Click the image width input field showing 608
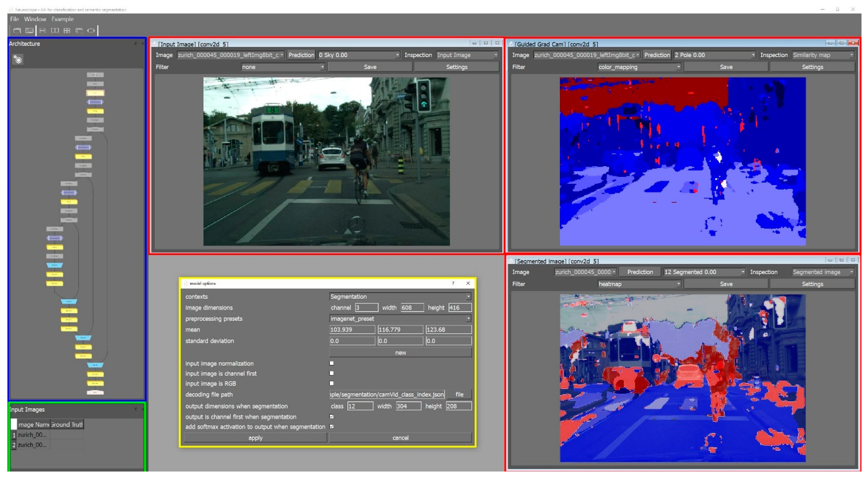Screen dimensions: 868x478 pos(412,308)
